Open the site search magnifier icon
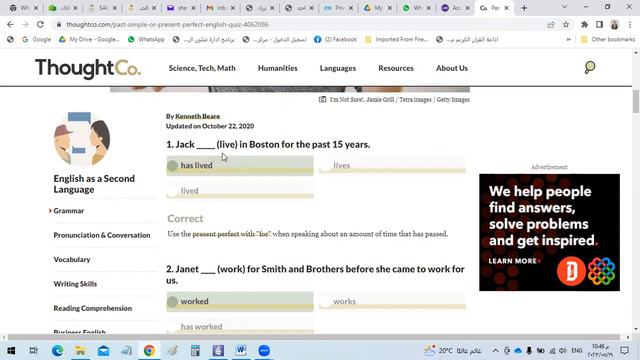This screenshot has width=640, height=360. tap(589, 68)
